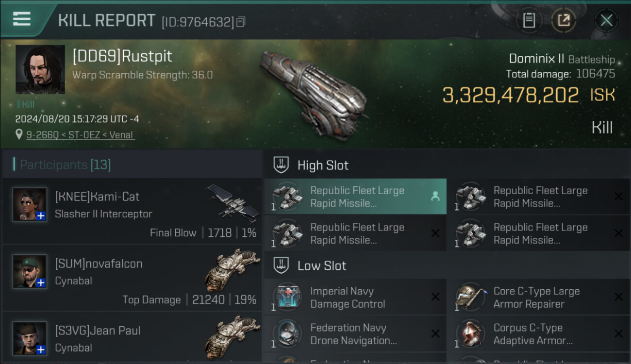Collapse the Low Slot section header

pyautogui.click(x=322, y=266)
